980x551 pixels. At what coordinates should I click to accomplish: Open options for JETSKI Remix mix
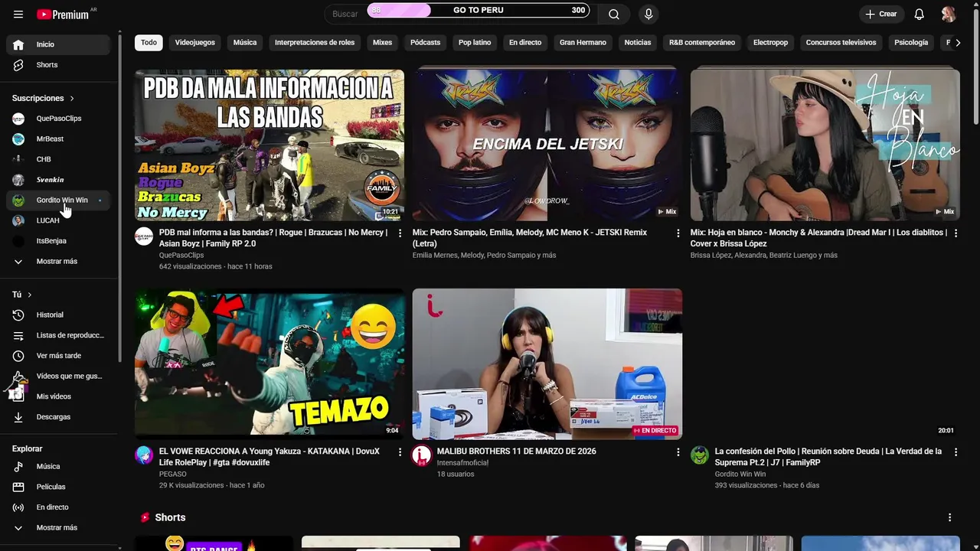[678, 233]
